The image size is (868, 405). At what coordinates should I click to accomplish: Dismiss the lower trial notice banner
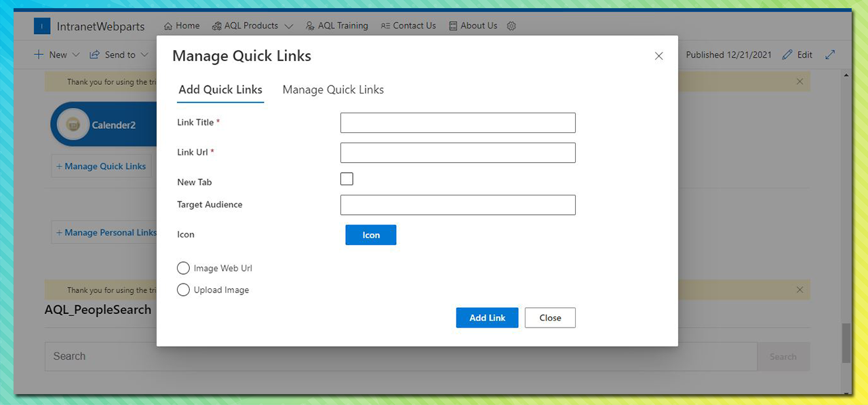click(x=800, y=290)
